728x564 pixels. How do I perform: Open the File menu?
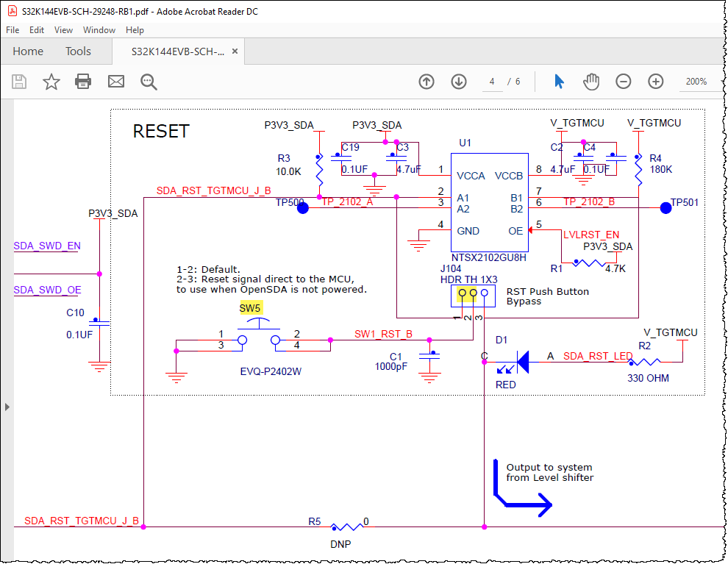coord(12,30)
